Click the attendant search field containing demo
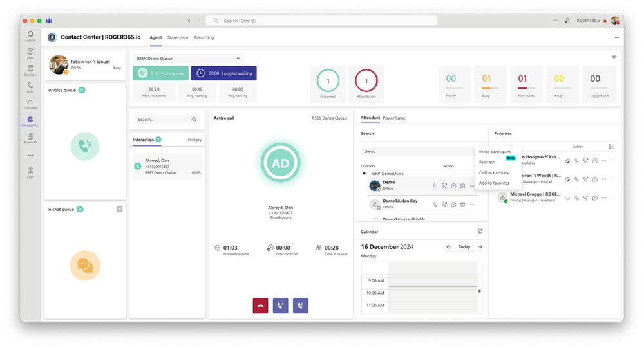Viewport: 644px width, 348px height. coord(418,151)
